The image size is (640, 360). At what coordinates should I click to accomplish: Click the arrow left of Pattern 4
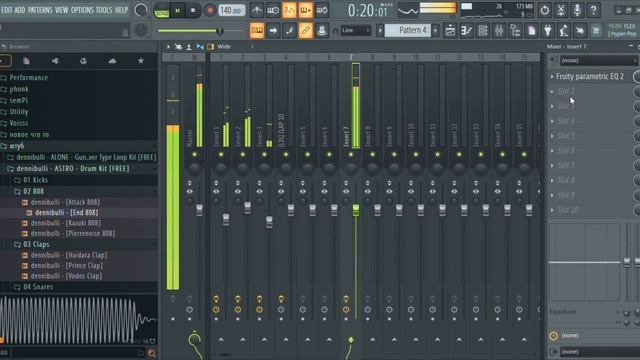click(380, 31)
